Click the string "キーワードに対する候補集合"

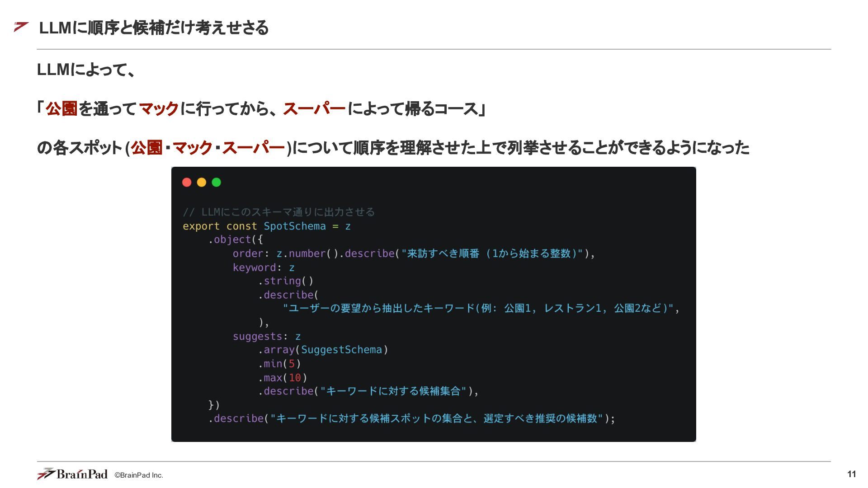[393, 391]
